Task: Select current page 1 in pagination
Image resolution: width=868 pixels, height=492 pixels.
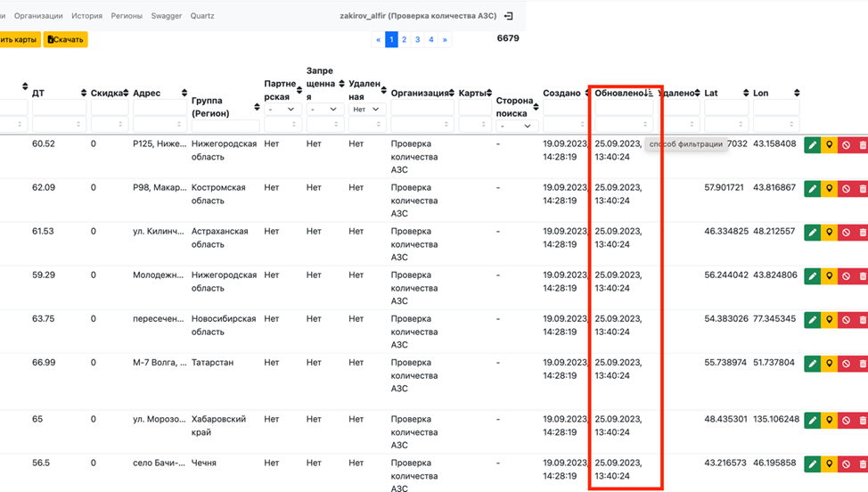Action: (391, 39)
